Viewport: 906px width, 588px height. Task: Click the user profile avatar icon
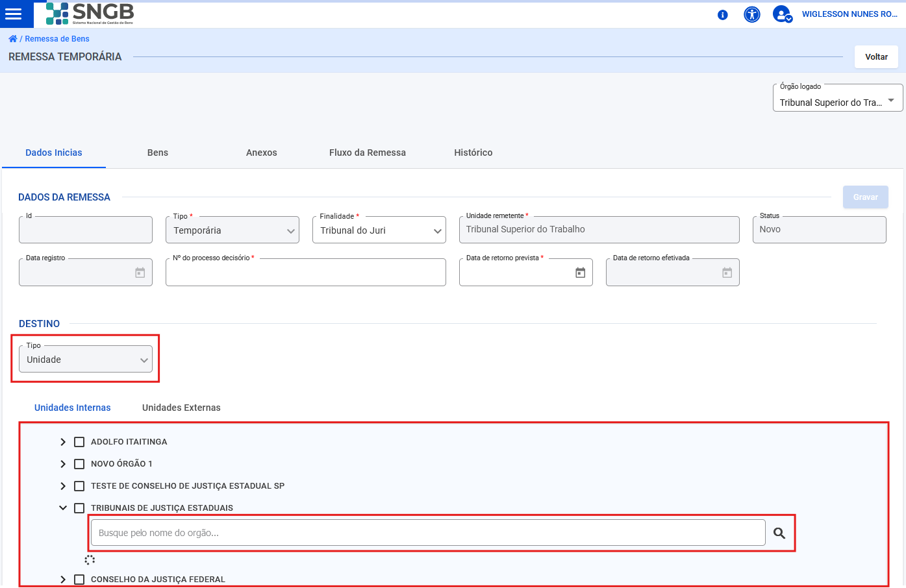(783, 14)
